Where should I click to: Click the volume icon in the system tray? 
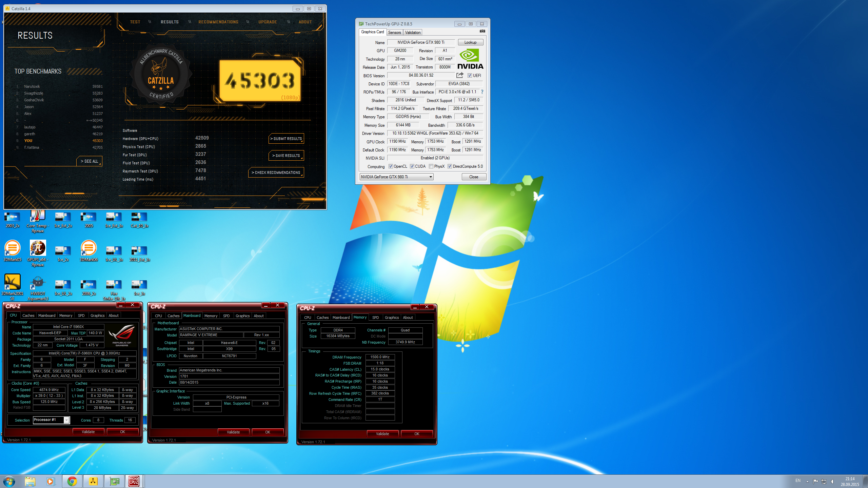pyautogui.click(x=832, y=482)
